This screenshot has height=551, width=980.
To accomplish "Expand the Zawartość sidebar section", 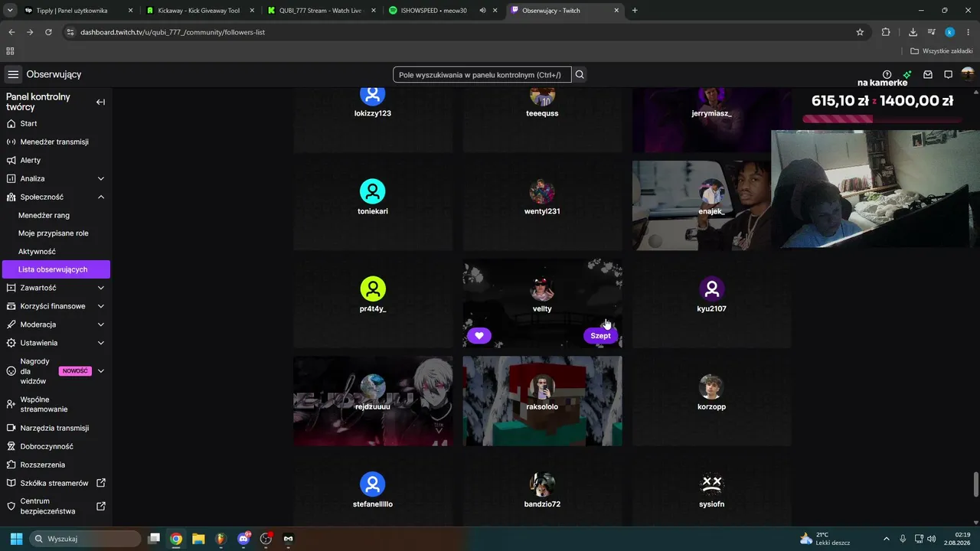I will coord(100,288).
